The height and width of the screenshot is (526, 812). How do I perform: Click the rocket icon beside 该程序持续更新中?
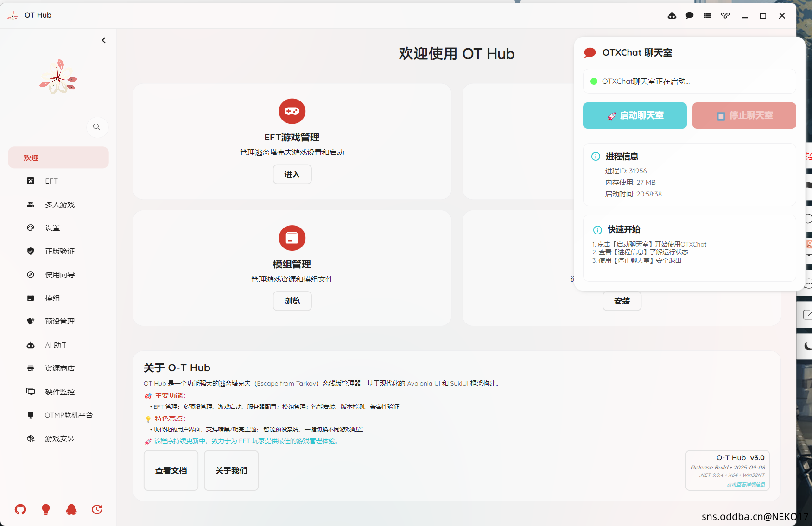tap(148, 441)
